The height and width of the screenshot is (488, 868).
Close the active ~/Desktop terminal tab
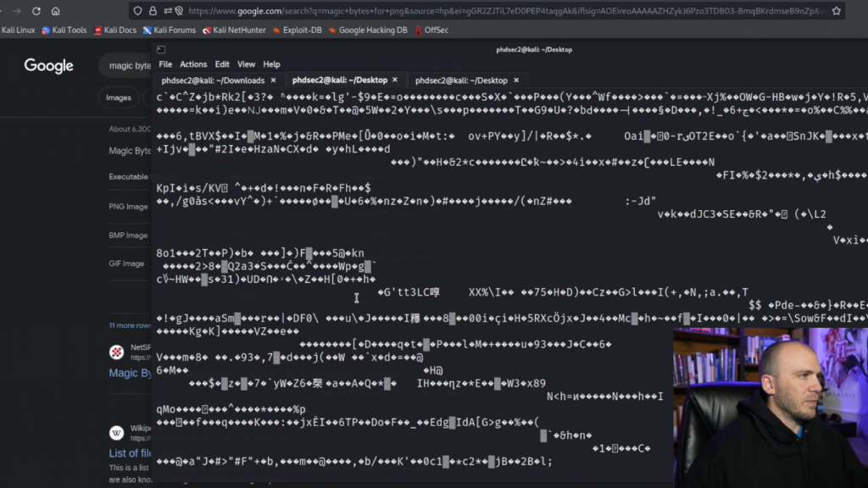point(395,80)
